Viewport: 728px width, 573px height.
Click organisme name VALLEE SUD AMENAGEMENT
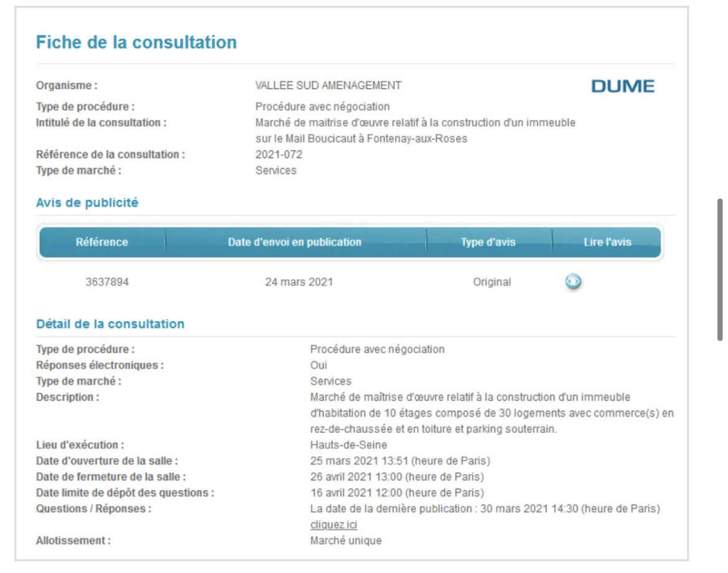tap(329, 85)
